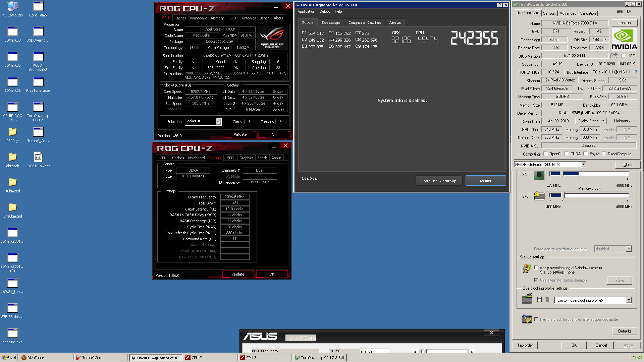Image resolution: width=644 pixels, height=362 pixels.
Task: Click the Windows Start button
Action: click(x=9, y=358)
